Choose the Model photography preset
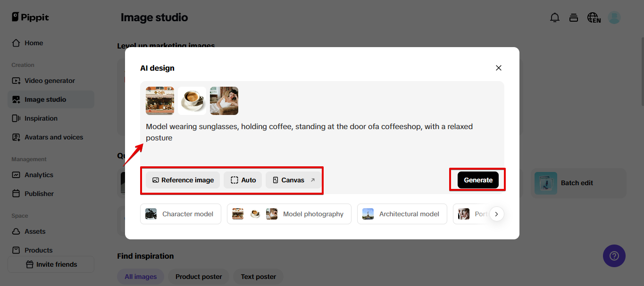The image size is (644, 286). (289, 214)
